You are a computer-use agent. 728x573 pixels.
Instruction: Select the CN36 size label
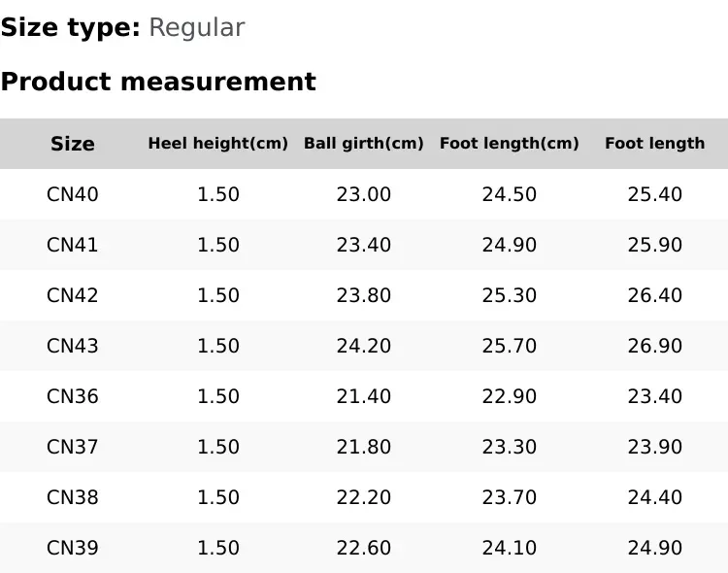(x=73, y=396)
